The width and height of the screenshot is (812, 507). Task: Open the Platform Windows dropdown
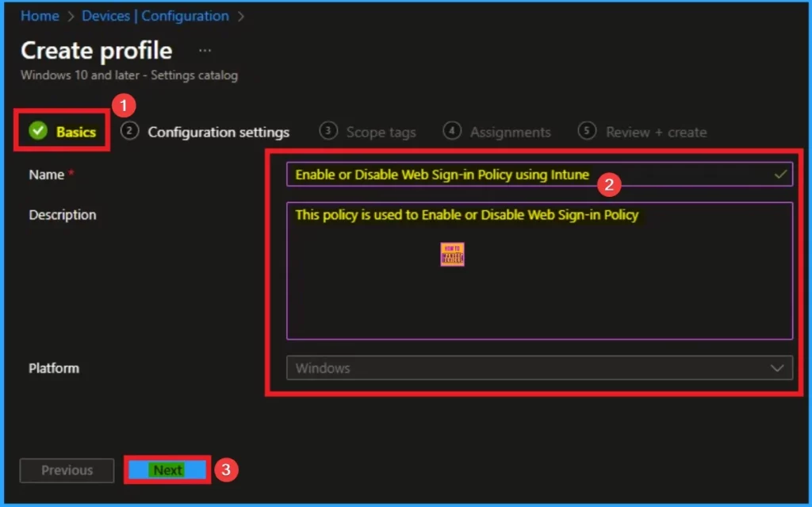click(539, 368)
